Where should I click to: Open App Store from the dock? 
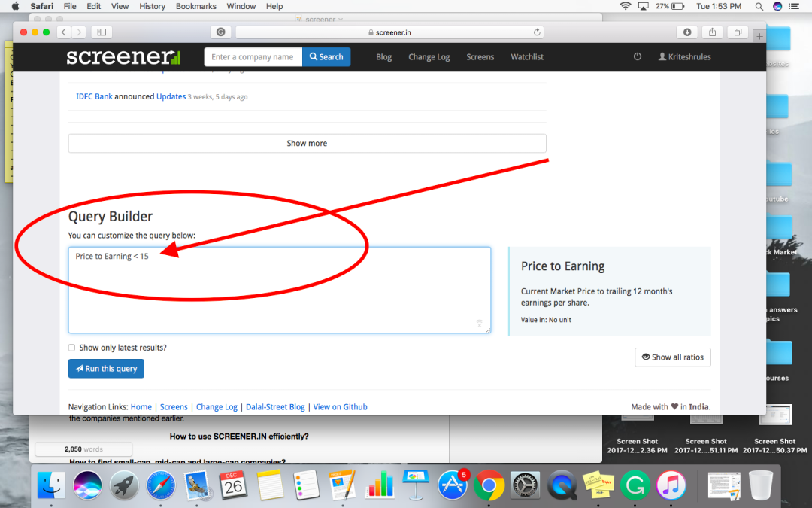pyautogui.click(x=452, y=485)
